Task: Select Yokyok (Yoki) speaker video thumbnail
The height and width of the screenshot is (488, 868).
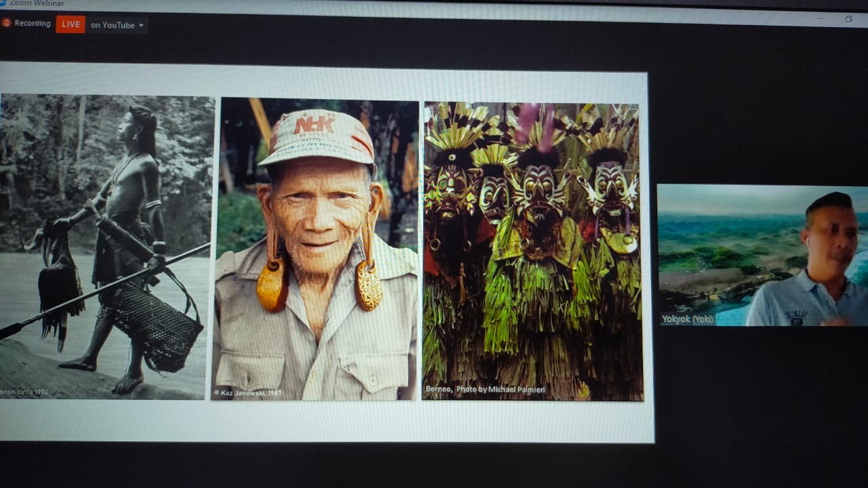Action: pos(762,255)
